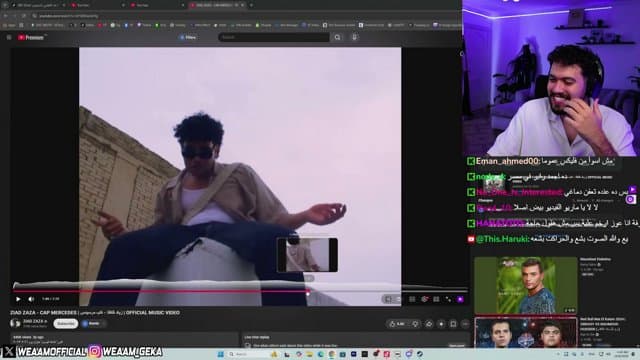The image size is (640, 360).
Task: Click the purple extension icon in player
Action: [x=460, y=299]
